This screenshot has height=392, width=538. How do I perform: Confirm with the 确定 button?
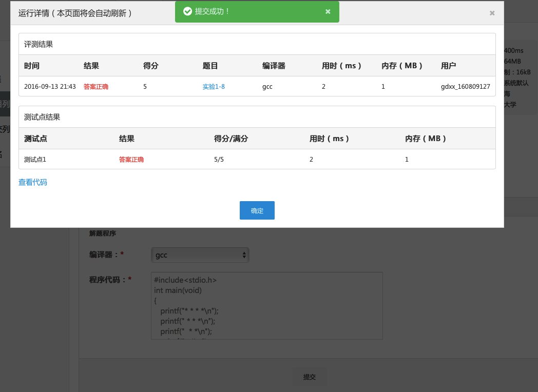click(x=257, y=210)
